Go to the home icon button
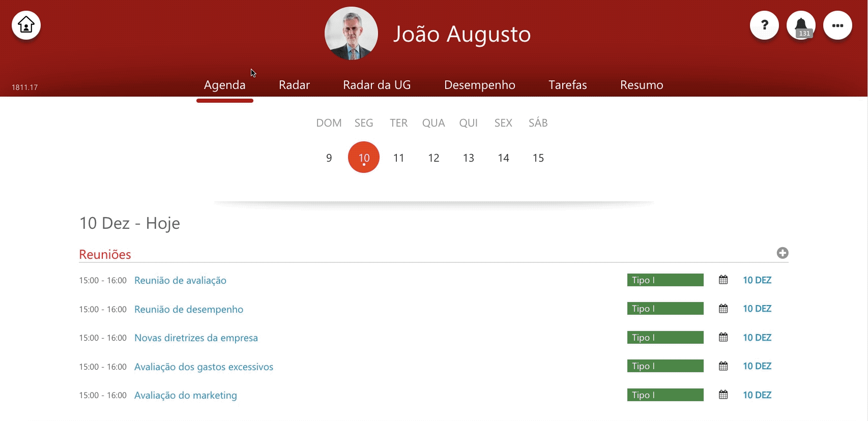 click(26, 25)
